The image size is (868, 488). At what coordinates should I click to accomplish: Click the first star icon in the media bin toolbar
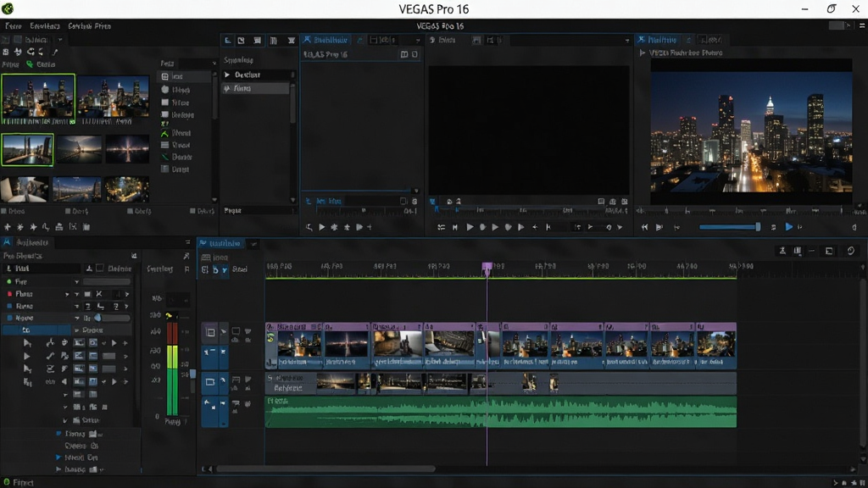[x=7, y=227]
